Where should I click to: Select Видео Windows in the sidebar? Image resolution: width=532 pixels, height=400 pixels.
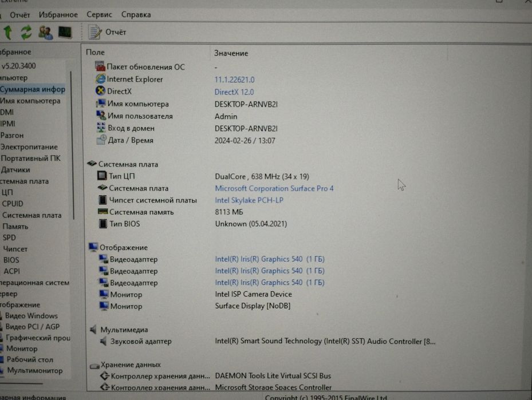[31, 315]
